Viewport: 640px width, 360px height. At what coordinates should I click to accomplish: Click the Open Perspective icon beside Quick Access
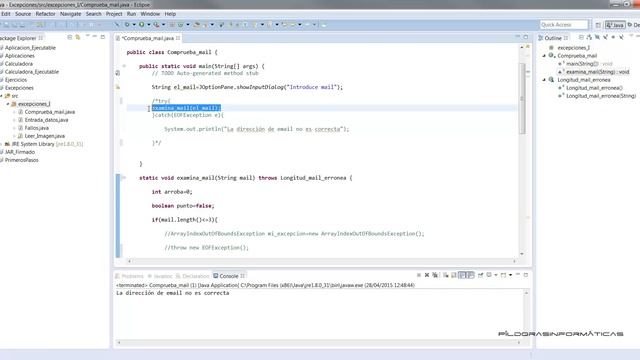pyautogui.click(x=598, y=25)
